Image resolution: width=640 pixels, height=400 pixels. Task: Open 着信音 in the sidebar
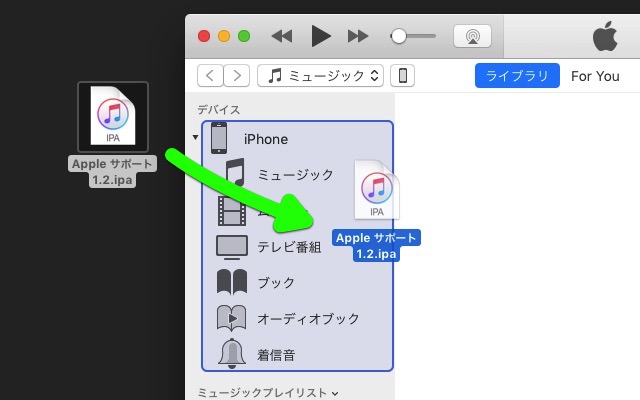[x=276, y=355]
